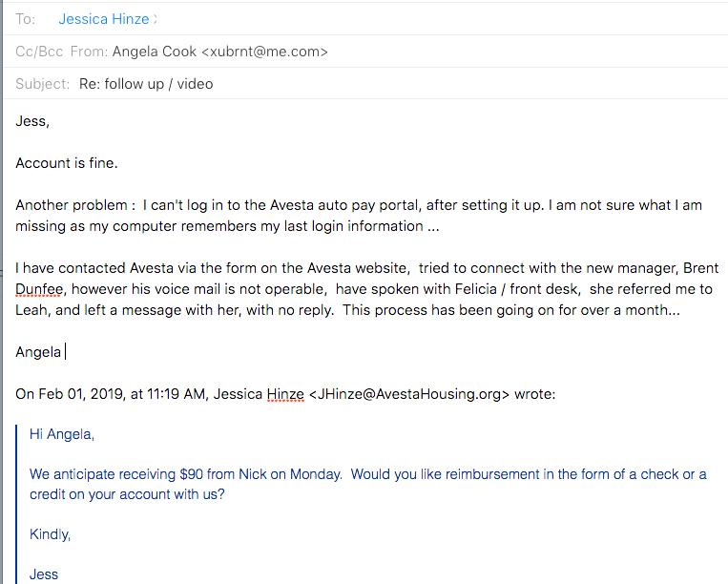The image size is (728, 584).
Task: Click the xubrnt@me.com sender address
Action: tap(264, 52)
